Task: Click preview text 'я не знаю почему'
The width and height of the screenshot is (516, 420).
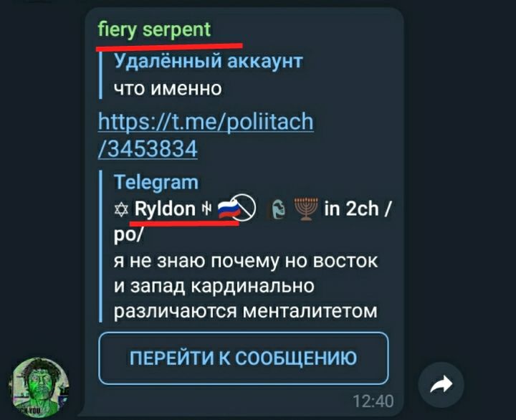Action: [x=196, y=262]
